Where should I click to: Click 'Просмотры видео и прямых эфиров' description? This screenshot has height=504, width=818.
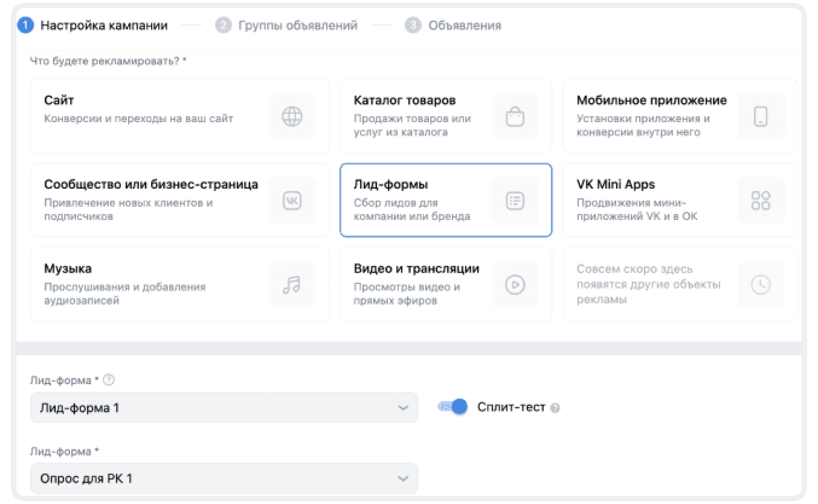pos(407,294)
